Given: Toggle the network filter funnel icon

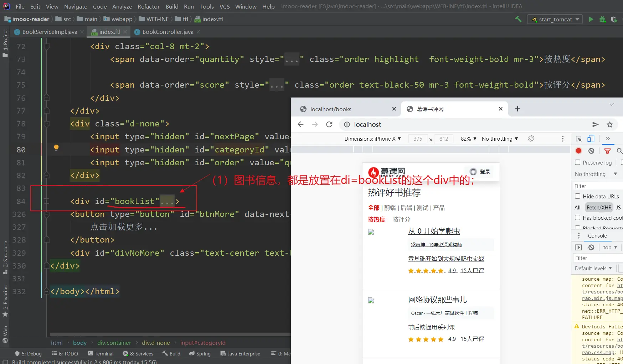Looking at the screenshot, I should 607,151.
